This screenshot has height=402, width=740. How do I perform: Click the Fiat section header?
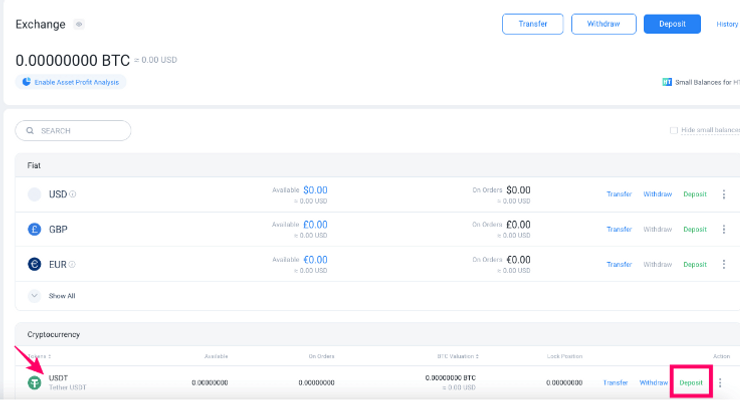34,166
